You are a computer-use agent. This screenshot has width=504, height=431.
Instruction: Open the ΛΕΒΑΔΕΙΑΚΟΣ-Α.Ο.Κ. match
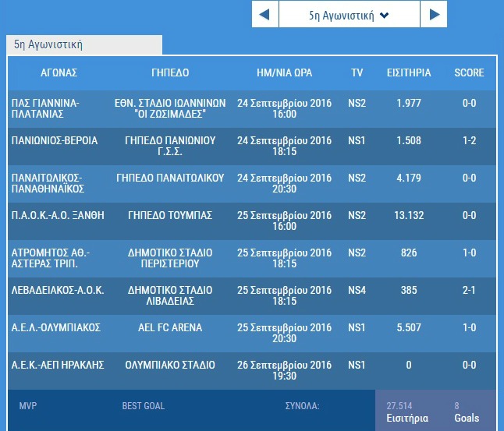59,291
